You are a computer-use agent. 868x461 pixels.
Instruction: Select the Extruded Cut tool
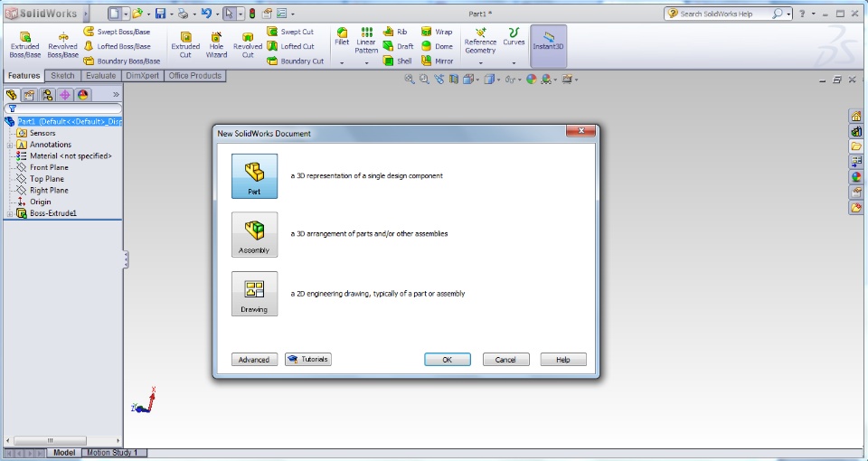click(x=185, y=45)
